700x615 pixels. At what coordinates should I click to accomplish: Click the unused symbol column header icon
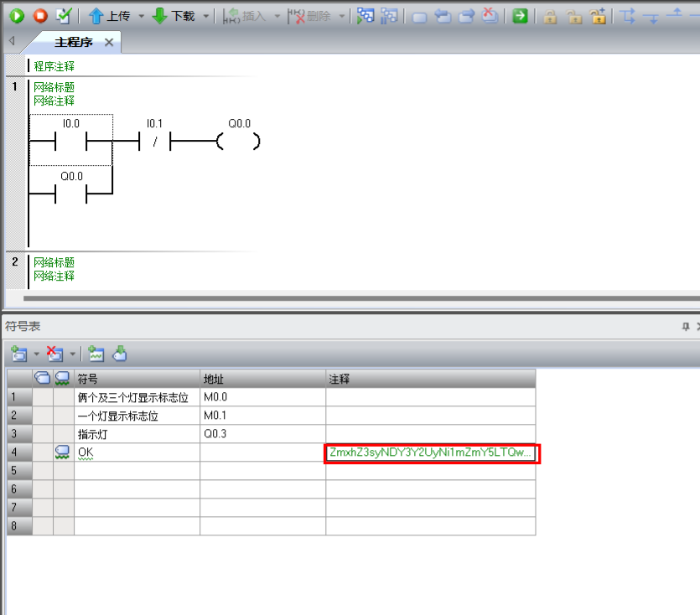[63, 379]
